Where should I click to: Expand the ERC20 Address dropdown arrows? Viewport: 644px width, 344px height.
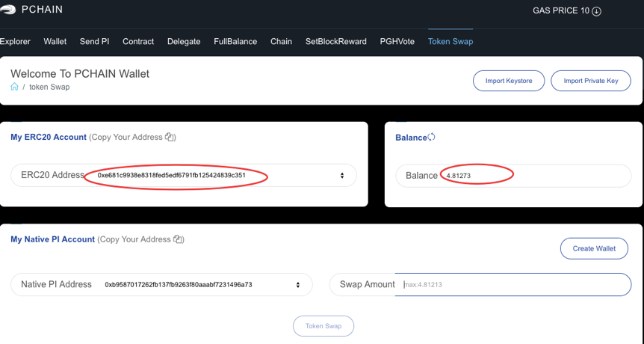342,176
